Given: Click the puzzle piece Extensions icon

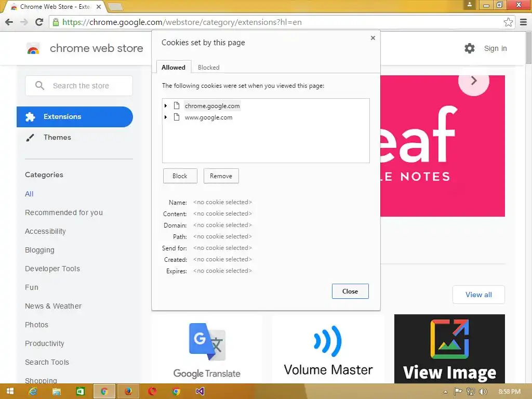Looking at the screenshot, I should coord(30,117).
